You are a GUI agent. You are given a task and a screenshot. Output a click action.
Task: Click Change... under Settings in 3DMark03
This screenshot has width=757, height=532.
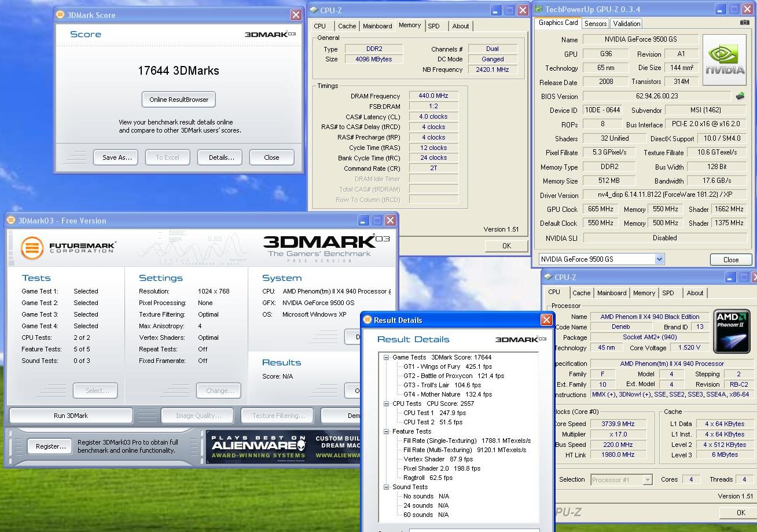click(219, 391)
